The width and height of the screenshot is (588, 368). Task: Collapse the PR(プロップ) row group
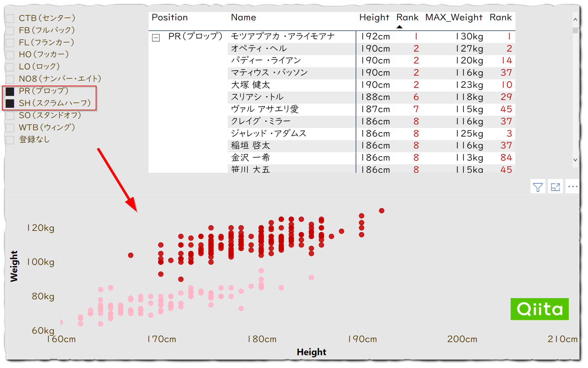[x=156, y=38]
